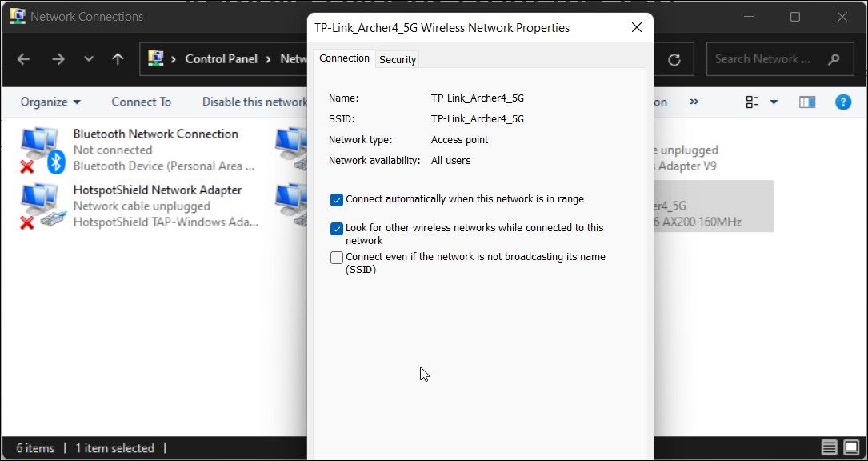The image size is (868, 461).
Task: Click the SSID value TP-Link_Archer4_5G
Action: tap(477, 119)
